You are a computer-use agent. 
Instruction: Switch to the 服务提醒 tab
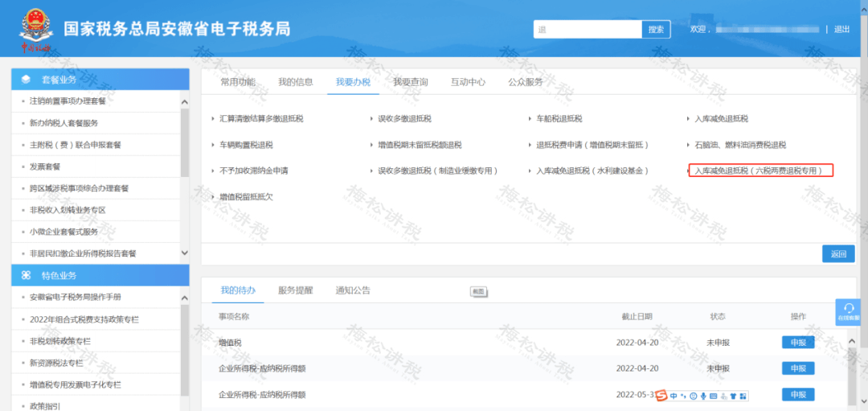tap(296, 290)
